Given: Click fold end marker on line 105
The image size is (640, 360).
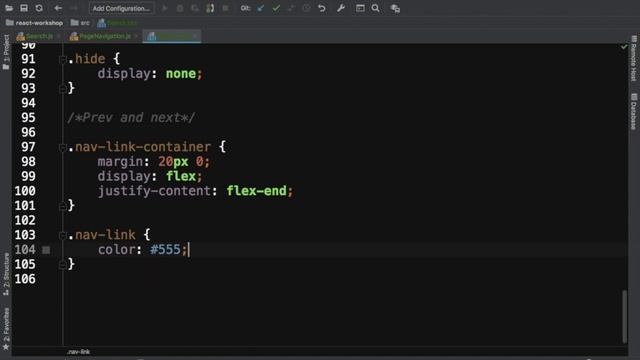Looking at the screenshot, I should pyautogui.click(x=62, y=265).
